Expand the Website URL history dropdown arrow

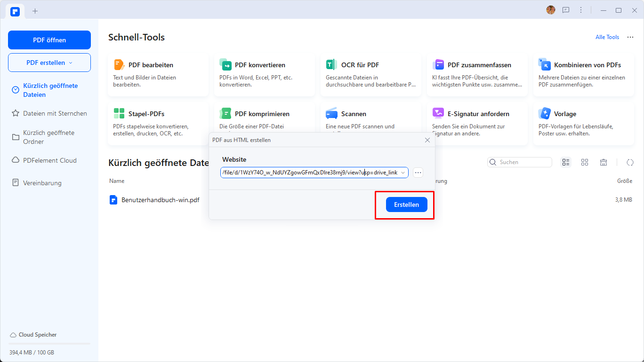tap(403, 173)
